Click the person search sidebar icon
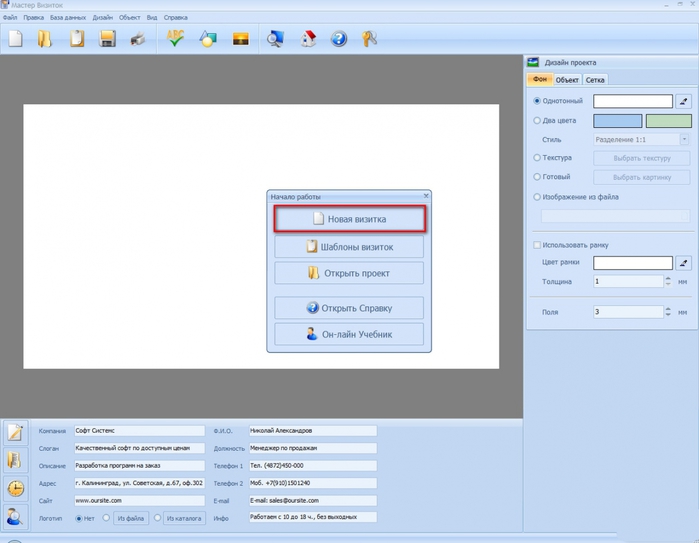The image size is (699, 543). click(15, 516)
